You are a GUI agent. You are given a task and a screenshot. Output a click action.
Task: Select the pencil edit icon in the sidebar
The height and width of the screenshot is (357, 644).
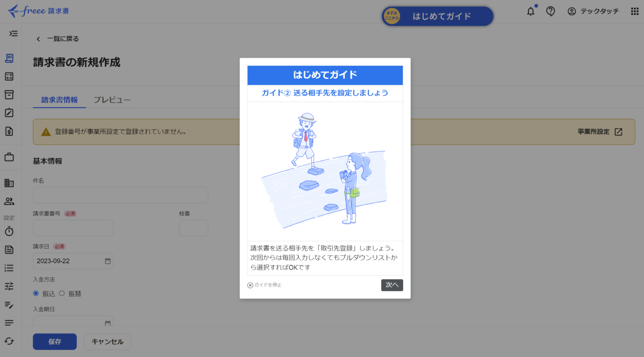coord(9,112)
